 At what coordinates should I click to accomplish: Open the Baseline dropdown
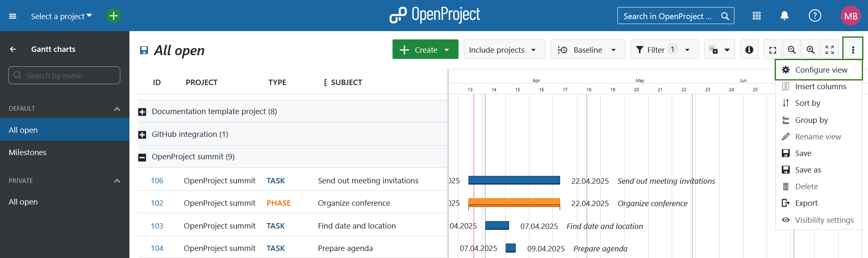pyautogui.click(x=587, y=50)
